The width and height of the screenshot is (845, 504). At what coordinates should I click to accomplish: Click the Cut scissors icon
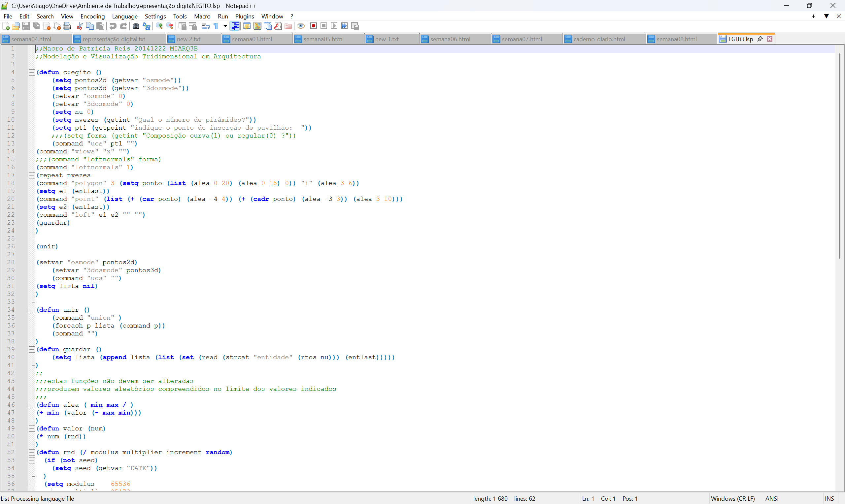(80, 26)
